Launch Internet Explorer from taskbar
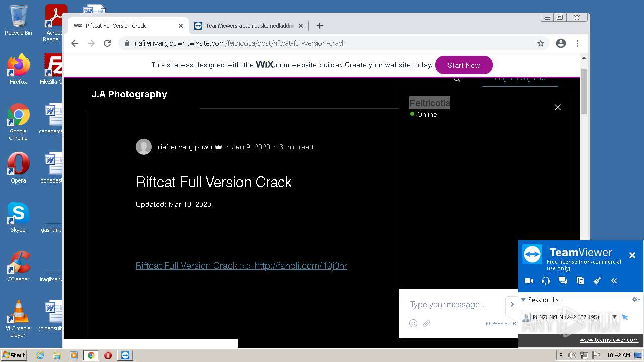 click(40, 355)
